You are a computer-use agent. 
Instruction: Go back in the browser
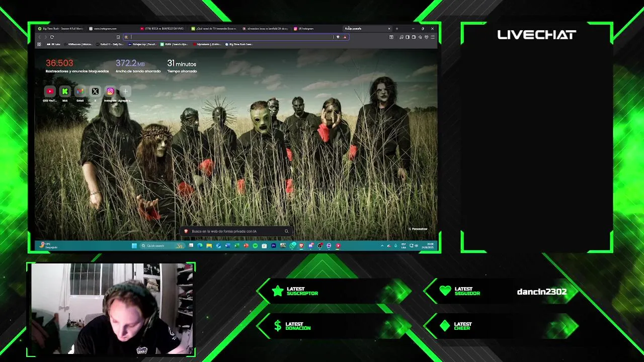pos(40,37)
